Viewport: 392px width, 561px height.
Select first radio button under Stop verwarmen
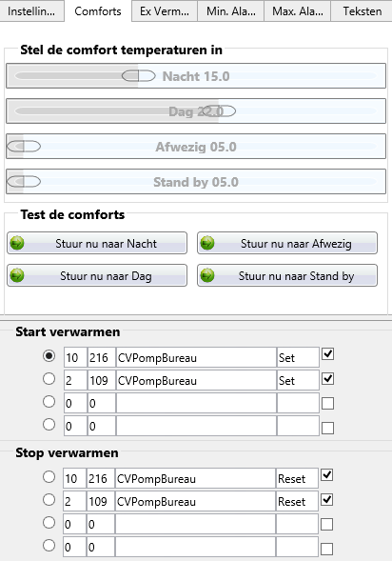(x=49, y=477)
